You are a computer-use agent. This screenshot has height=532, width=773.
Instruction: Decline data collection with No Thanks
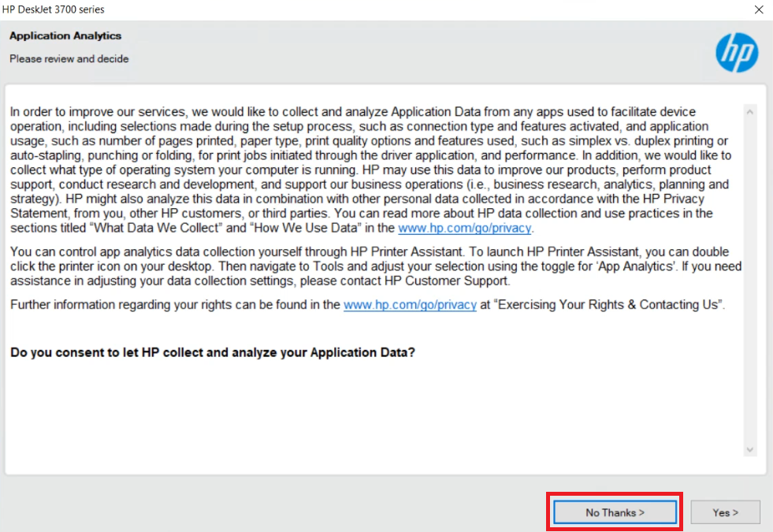click(615, 512)
